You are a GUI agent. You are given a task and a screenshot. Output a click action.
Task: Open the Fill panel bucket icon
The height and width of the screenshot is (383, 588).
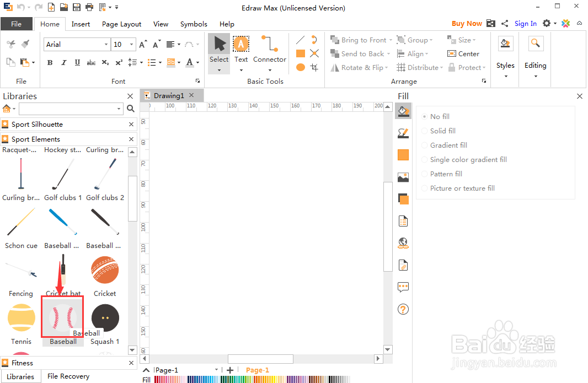[403, 111]
